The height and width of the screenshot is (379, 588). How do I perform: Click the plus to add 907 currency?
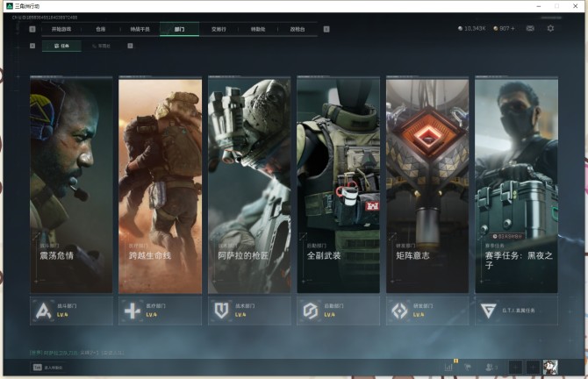[x=513, y=28]
